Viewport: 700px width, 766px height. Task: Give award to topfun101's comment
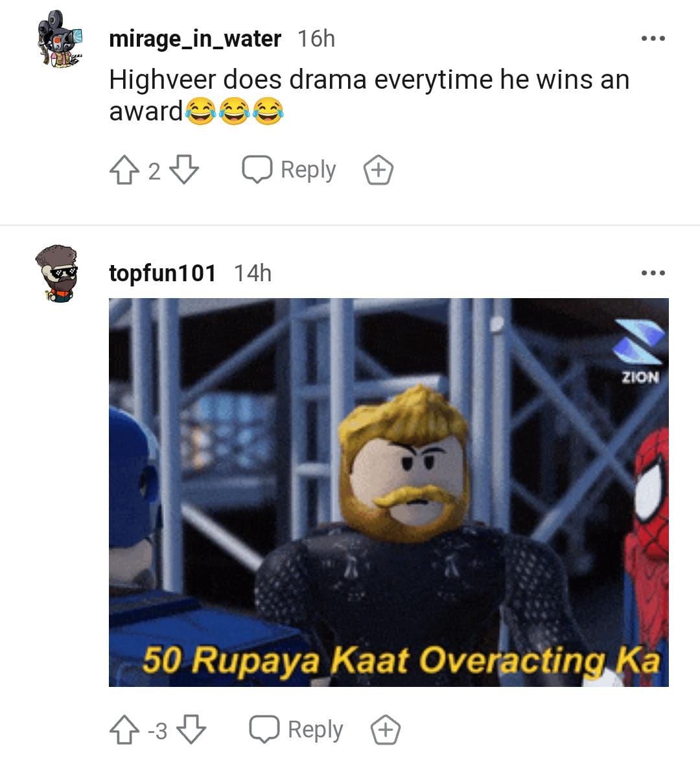click(386, 730)
